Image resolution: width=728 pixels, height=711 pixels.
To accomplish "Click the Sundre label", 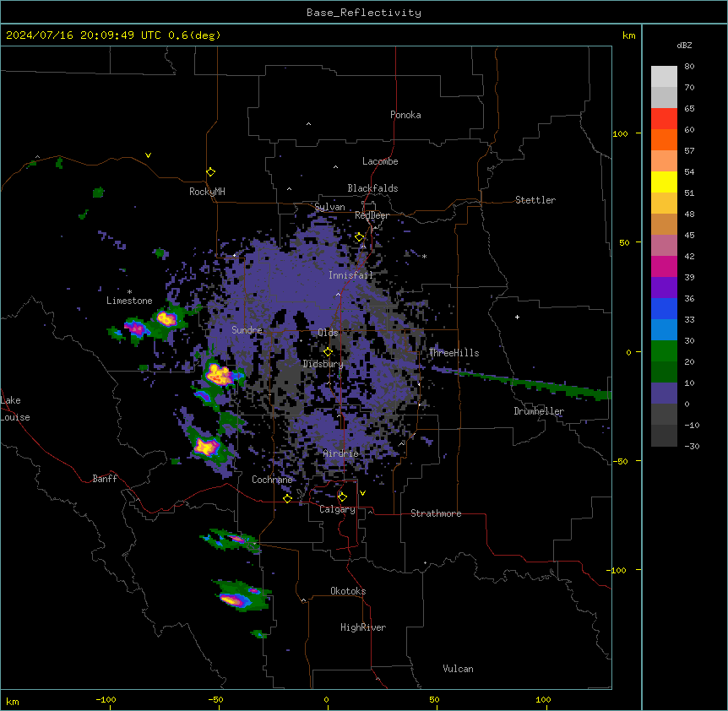I will tap(247, 330).
